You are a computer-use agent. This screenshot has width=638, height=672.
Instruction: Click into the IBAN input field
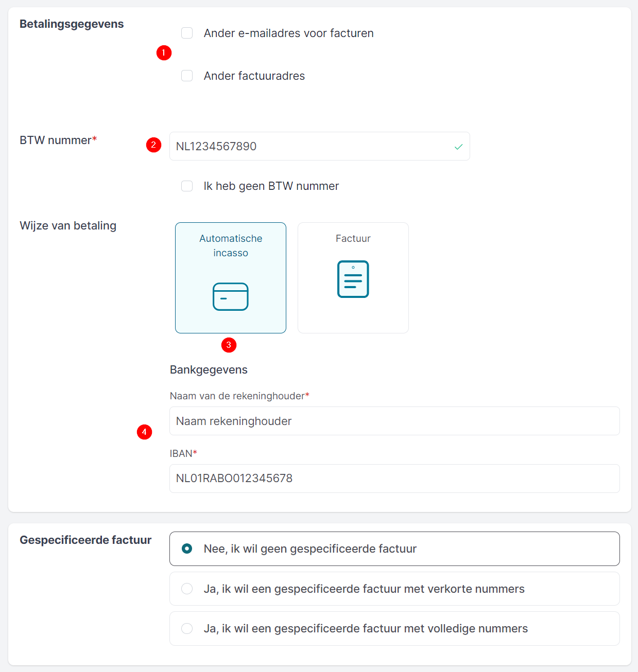[x=394, y=479]
